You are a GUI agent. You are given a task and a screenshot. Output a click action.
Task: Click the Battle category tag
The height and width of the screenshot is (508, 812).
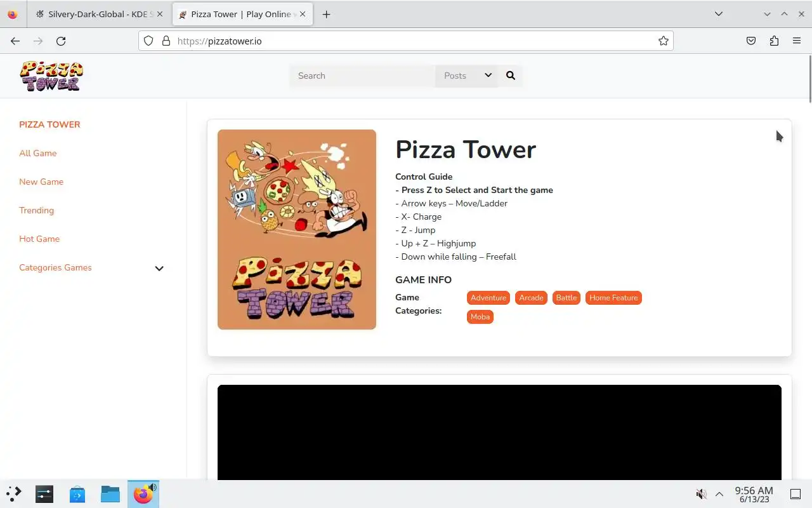point(566,298)
